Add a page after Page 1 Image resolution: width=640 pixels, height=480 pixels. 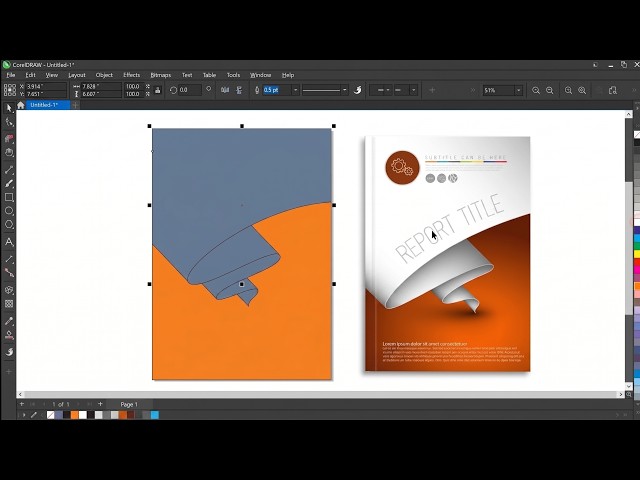pyautogui.click(x=100, y=404)
